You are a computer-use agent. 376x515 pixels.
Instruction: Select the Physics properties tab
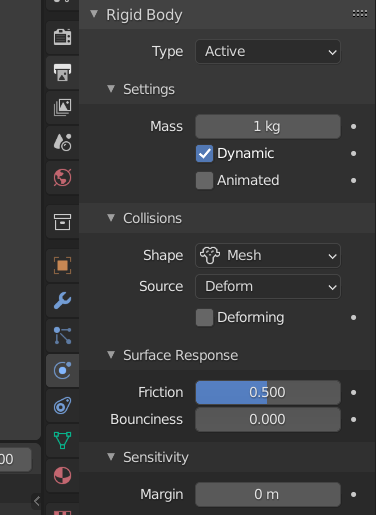tap(63, 371)
